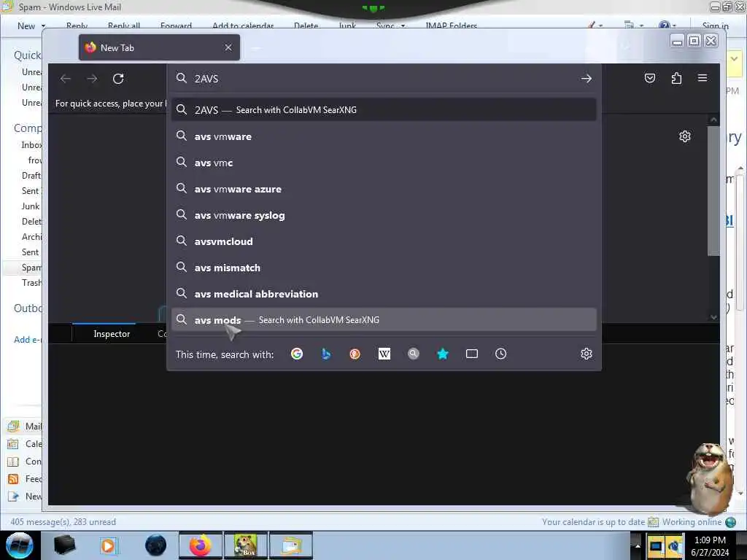Choose the avs mismatch suggestion
The width and height of the screenshot is (747, 560).
pos(384,268)
